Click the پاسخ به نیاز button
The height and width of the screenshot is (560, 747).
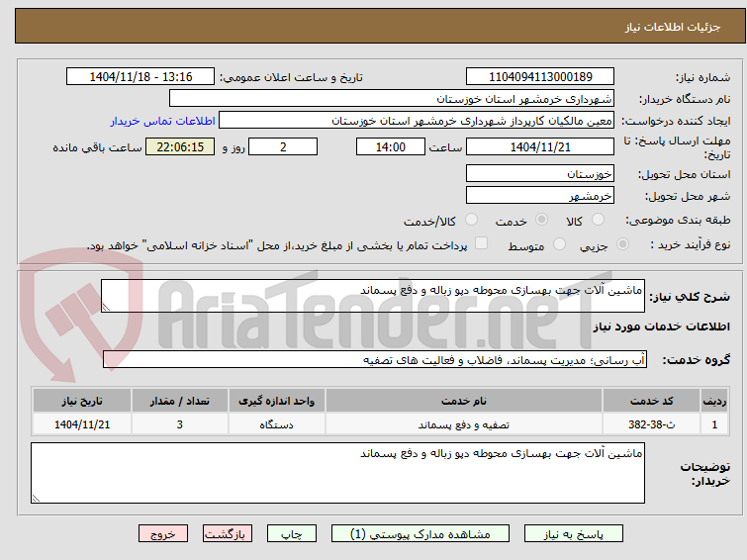click(x=573, y=534)
